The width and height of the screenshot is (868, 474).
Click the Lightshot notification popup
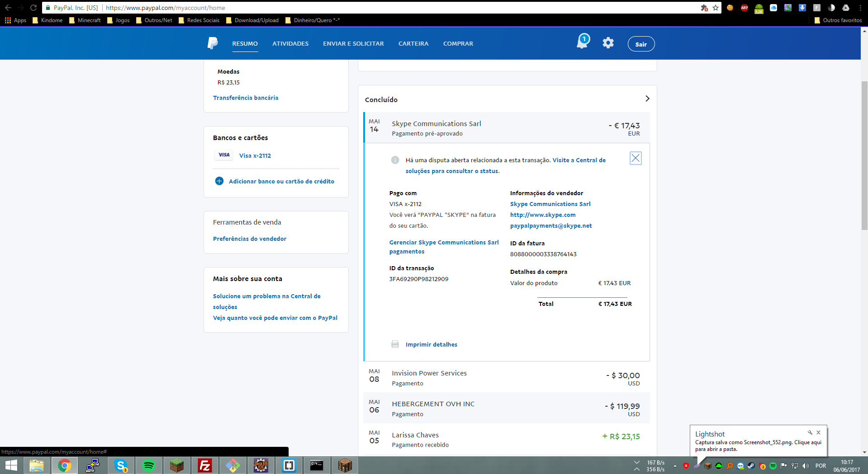point(759,441)
